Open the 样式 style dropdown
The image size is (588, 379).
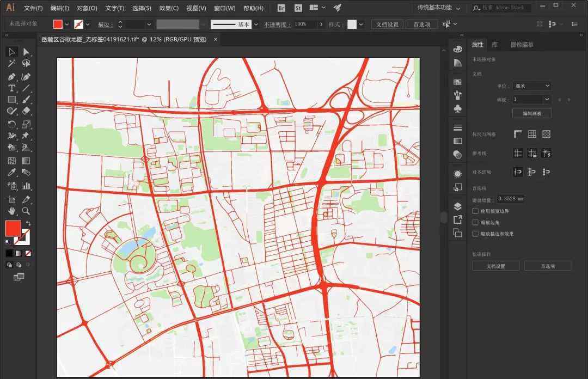[361, 25]
